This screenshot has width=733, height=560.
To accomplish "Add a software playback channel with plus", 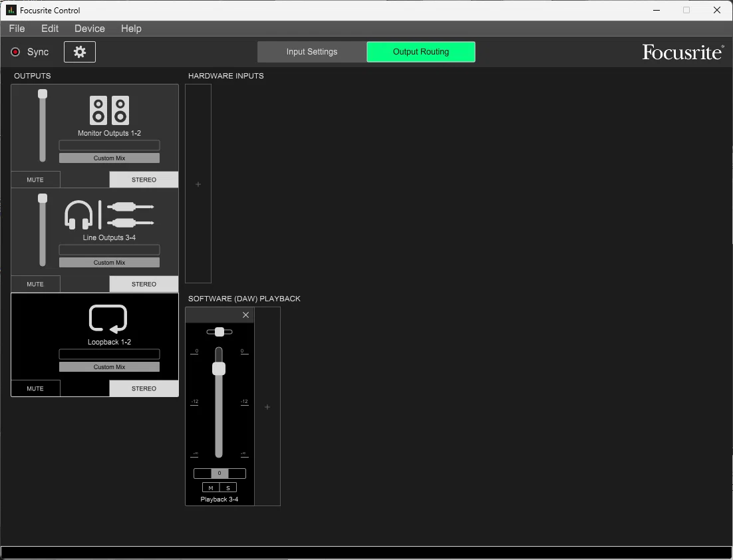I will pyautogui.click(x=267, y=407).
